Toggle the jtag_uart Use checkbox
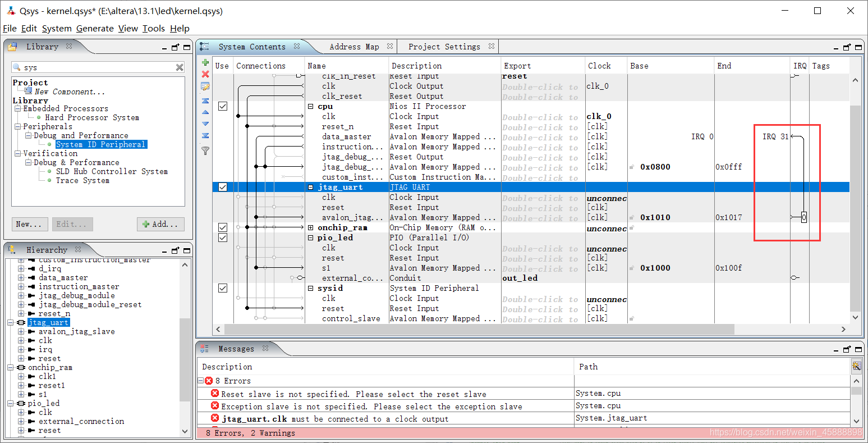The image size is (868, 443). 223,187
